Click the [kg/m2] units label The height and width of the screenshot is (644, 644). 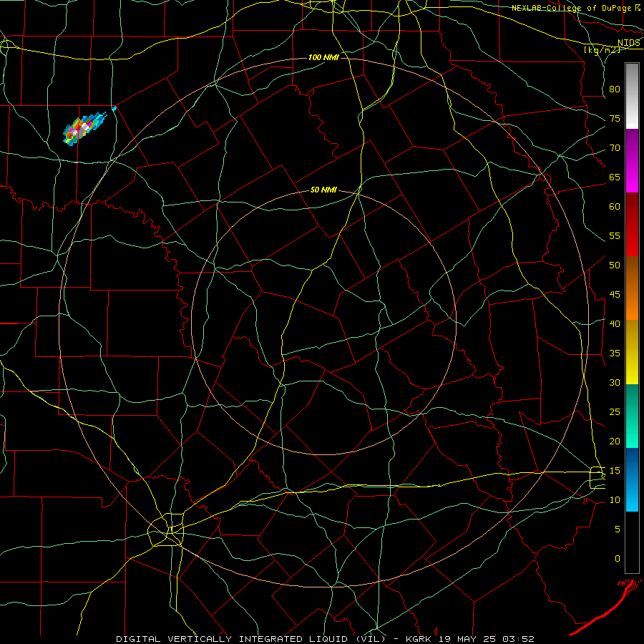[602, 50]
